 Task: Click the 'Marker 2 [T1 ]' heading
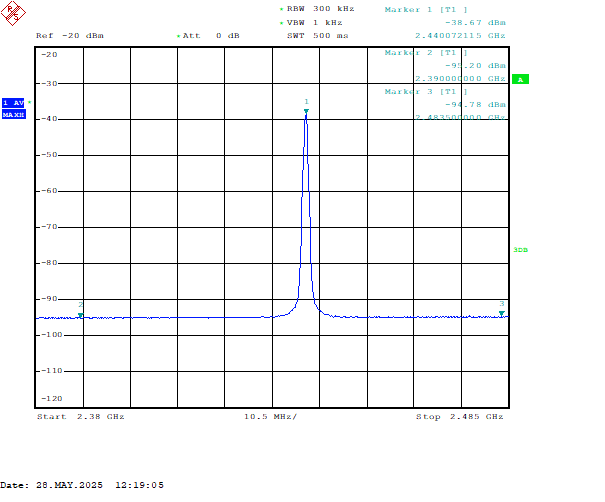tap(426, 53)
